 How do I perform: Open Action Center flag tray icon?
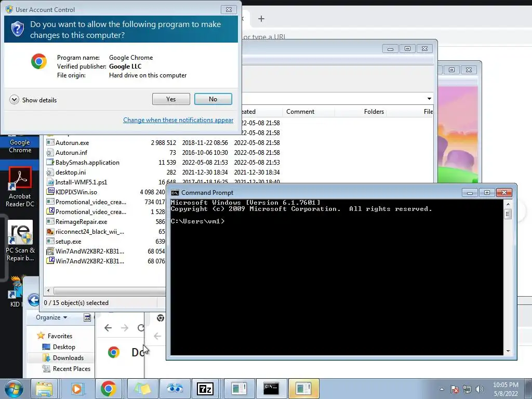pos(455,389)
